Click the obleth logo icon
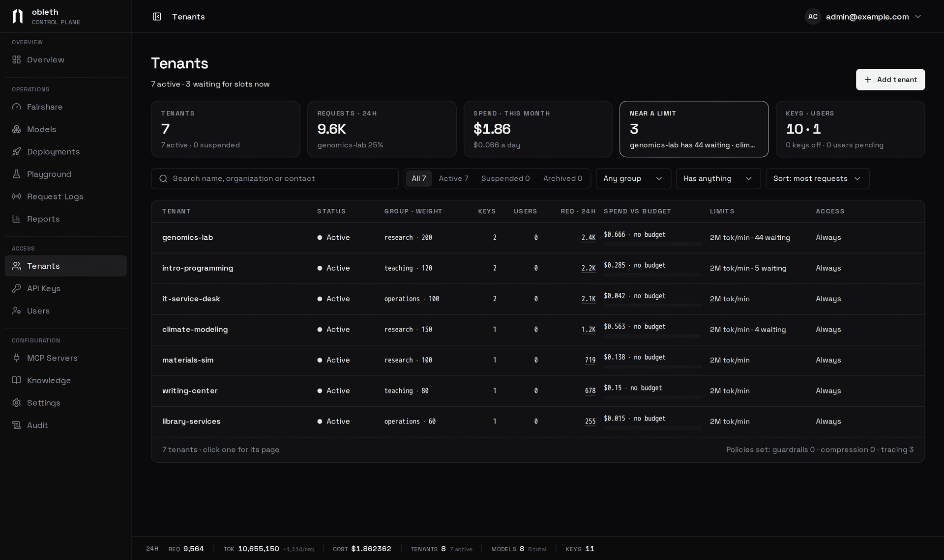The width and height of the screenshot is (944, 560). (x=18, y=16)
